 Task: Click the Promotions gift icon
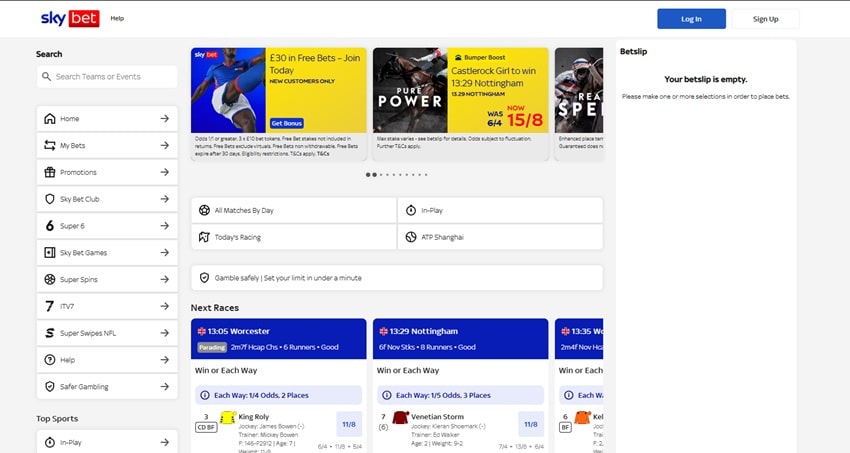[x=49, y=172]
